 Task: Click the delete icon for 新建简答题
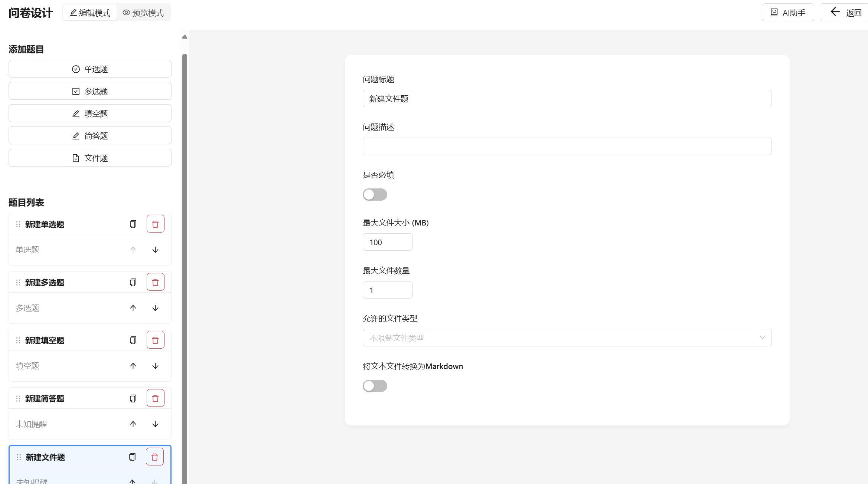[x=156, y=398]
